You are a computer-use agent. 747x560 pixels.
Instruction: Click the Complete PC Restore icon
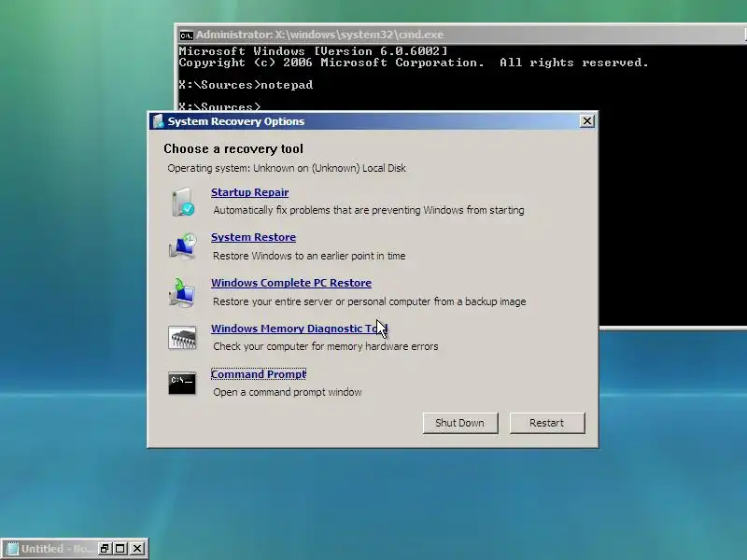(182, 292)
